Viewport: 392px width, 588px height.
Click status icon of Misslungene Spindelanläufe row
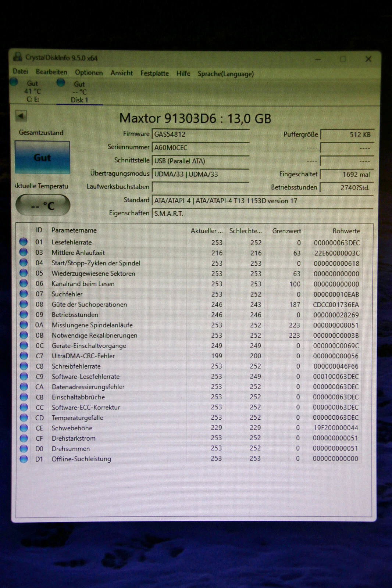[24, 325]
